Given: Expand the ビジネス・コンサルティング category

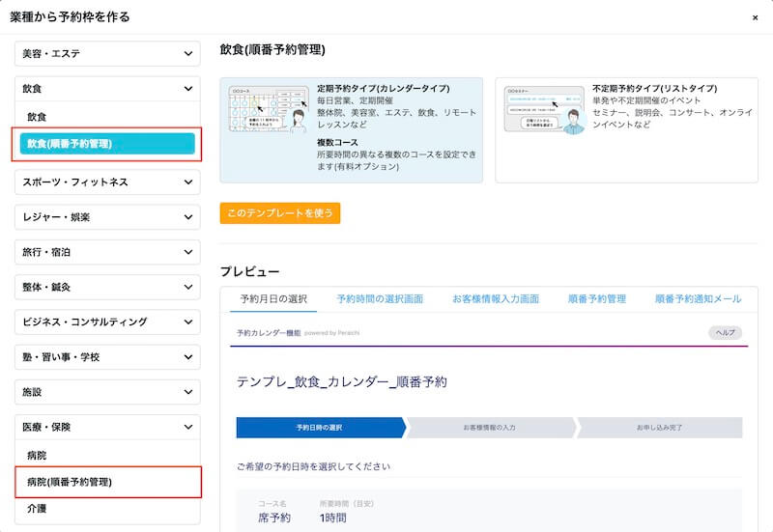Looking at the screenshot, I should [107, 322].
